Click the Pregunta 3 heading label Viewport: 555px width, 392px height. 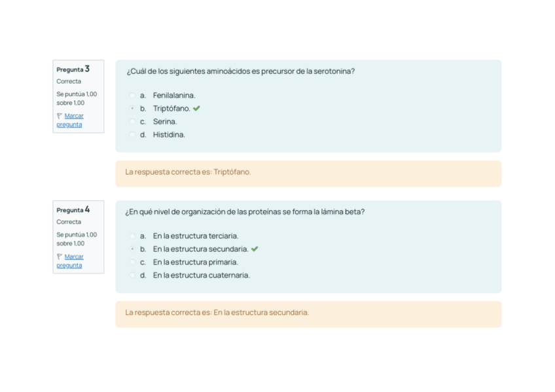(73, 69)
